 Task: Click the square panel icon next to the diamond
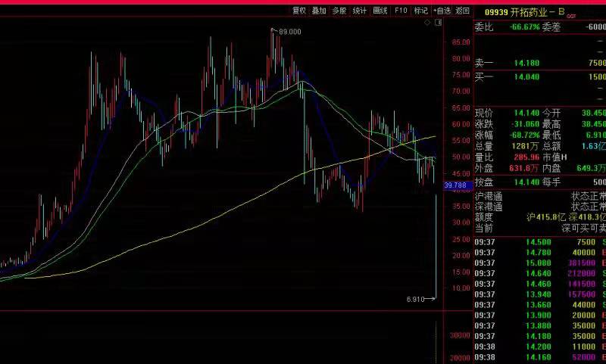439,23
